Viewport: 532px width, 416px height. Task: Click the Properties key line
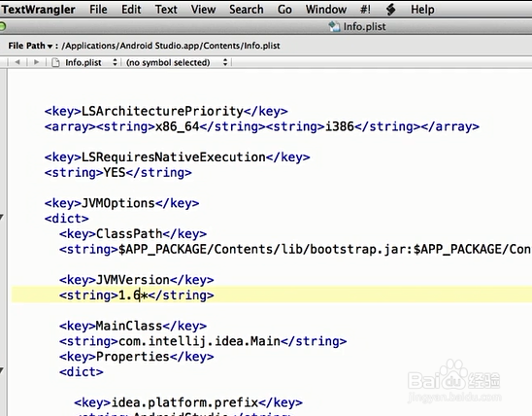[x=136, y=357]
